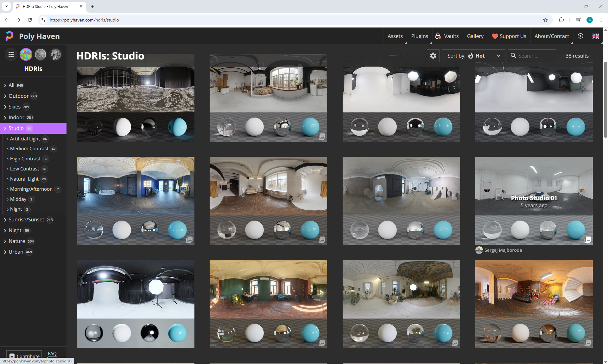Open language selector flag icon
This screenshot has width=608, height=364.
click(x=596, y=36)
